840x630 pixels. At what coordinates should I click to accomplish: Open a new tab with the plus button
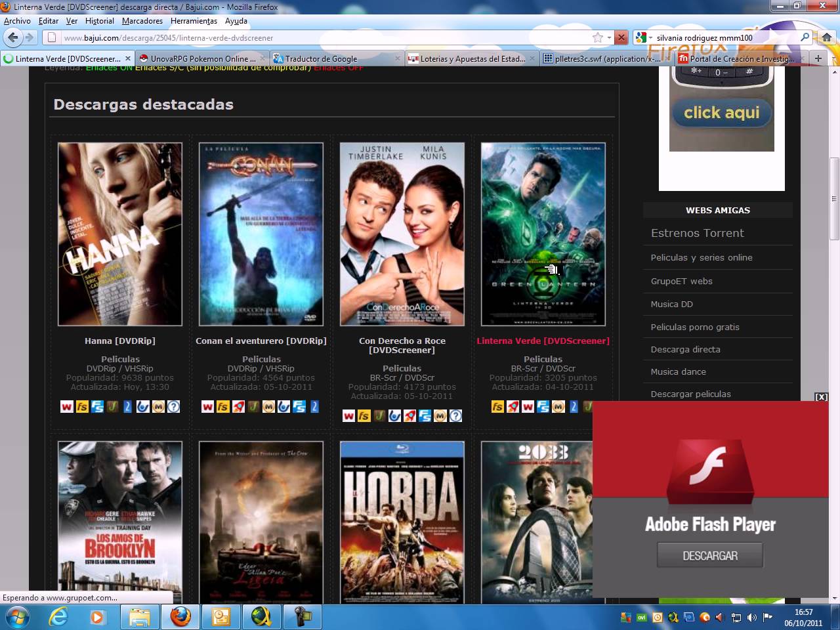[818, 58]
